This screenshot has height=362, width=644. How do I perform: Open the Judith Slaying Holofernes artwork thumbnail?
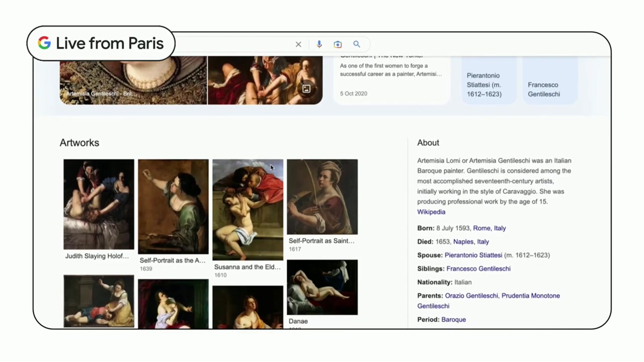pos(99,204)
